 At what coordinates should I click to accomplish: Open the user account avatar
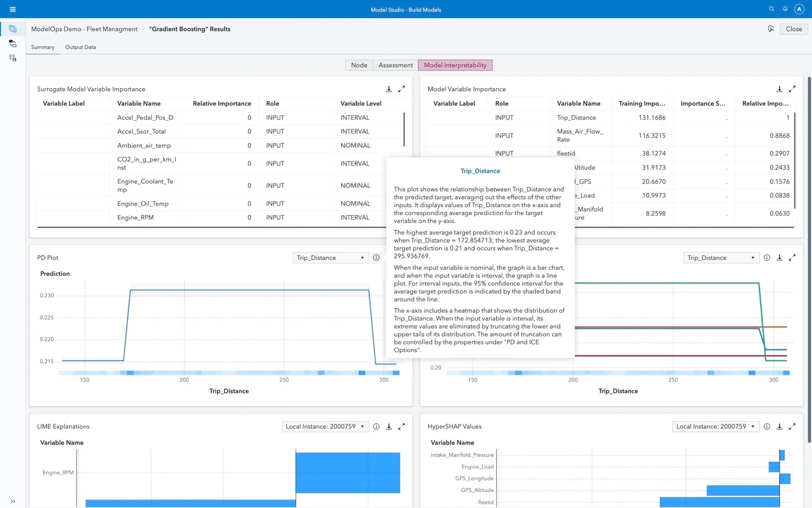pyautogui.click(x=799, y=9)
